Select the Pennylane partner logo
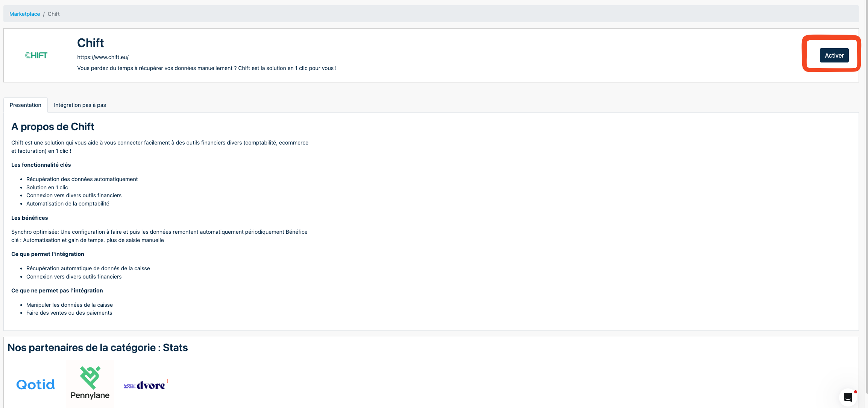This screenshot has width=868, height=408. [90, 383]
